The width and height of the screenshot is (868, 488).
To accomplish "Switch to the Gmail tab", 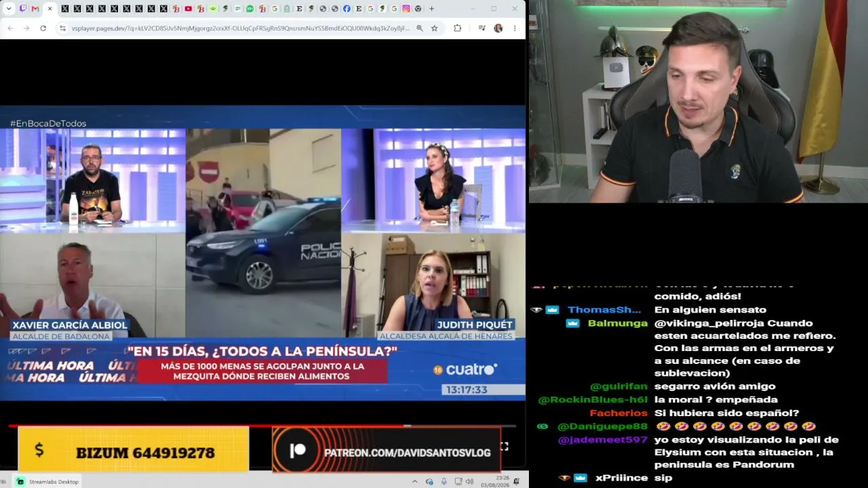I will point(35,9).
